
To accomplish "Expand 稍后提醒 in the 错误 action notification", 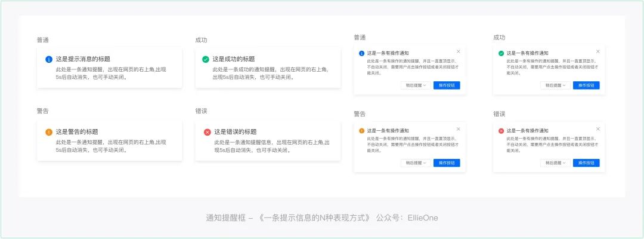I will coord(555,163).
